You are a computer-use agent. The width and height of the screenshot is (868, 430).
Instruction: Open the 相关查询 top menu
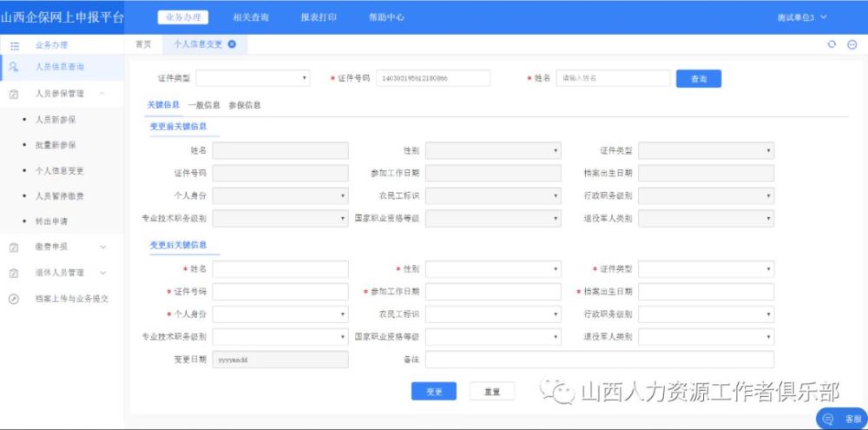coord(251,17)
